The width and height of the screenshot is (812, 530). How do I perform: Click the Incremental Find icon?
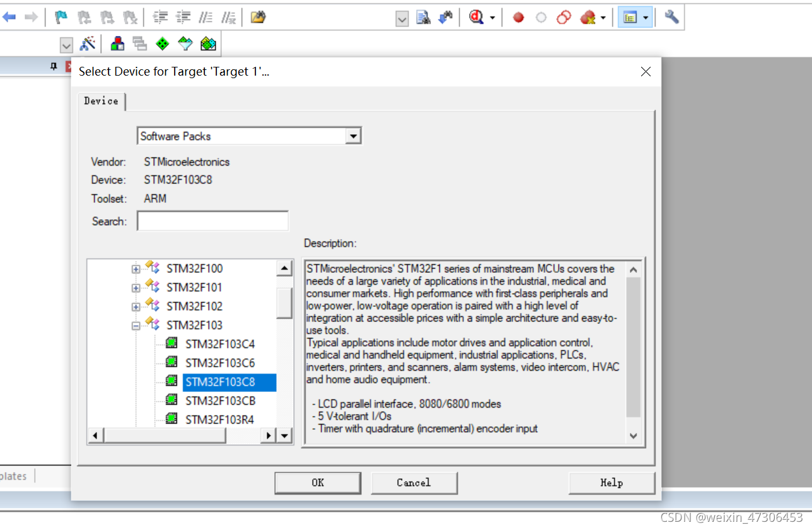coord(445,18)
